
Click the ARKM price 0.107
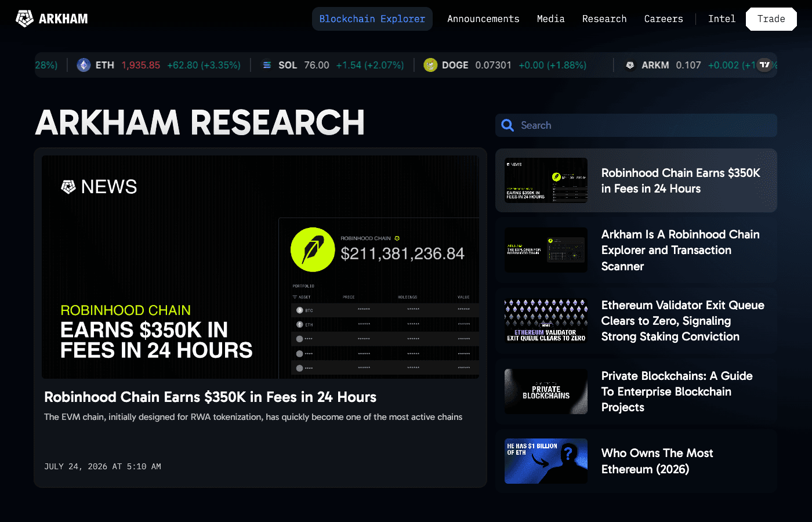click(688, 65)
